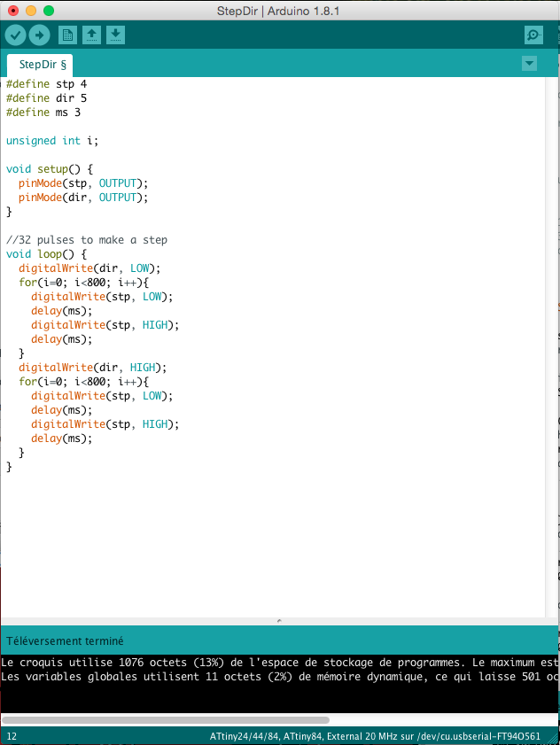Click on the '#define ms 3' line
Viewport: 560px width, 745px height.
tap(43, 113)
